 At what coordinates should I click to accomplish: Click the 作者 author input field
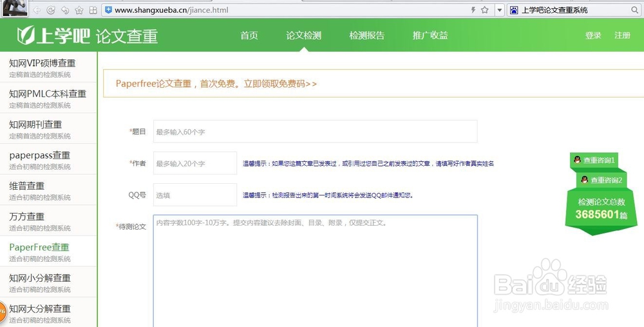click(x=195, y=163)
